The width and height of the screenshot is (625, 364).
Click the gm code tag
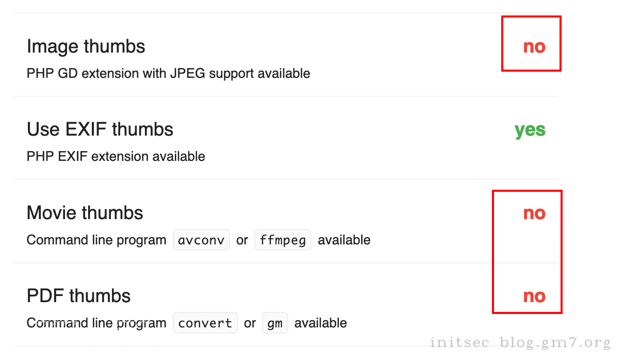[x=275, y=323]
